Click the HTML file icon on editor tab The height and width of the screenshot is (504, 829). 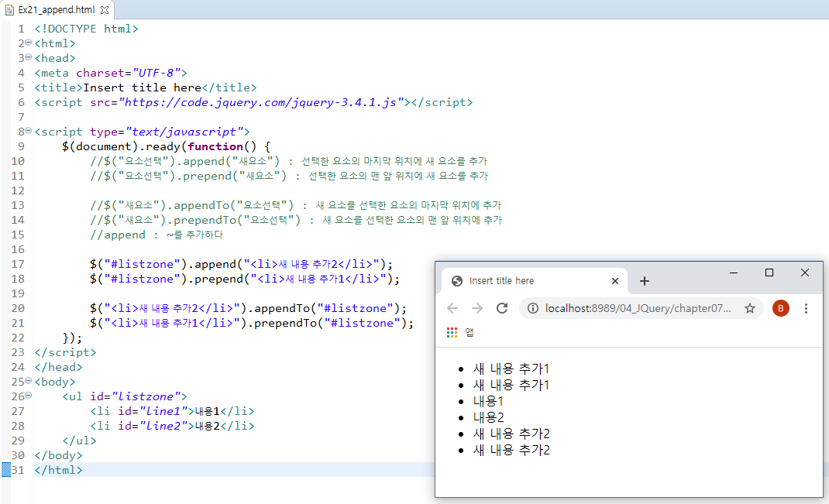pos(9,9)
